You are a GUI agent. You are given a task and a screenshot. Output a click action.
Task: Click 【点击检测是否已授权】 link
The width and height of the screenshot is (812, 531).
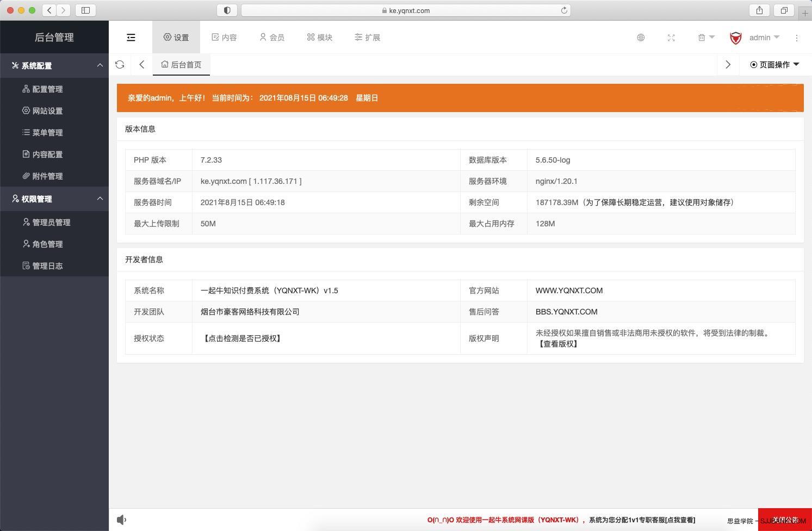[x=242, y=338]
